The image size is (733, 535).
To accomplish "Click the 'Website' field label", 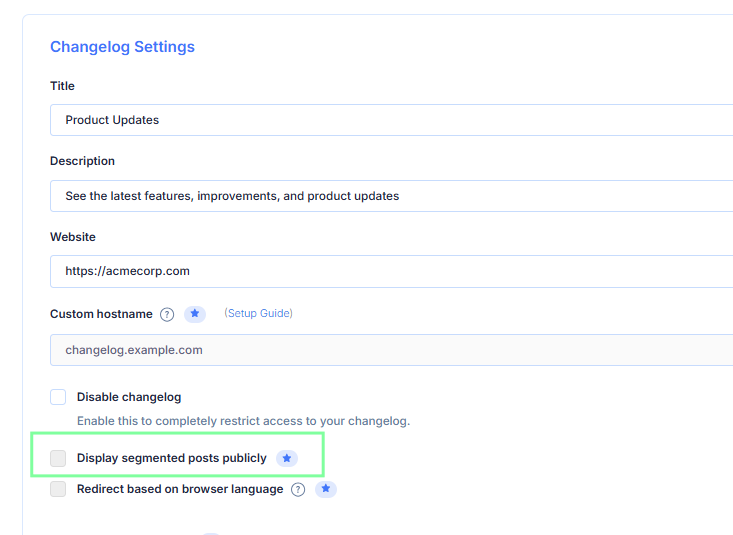I will pyautogui.click(x=73, y=237).
